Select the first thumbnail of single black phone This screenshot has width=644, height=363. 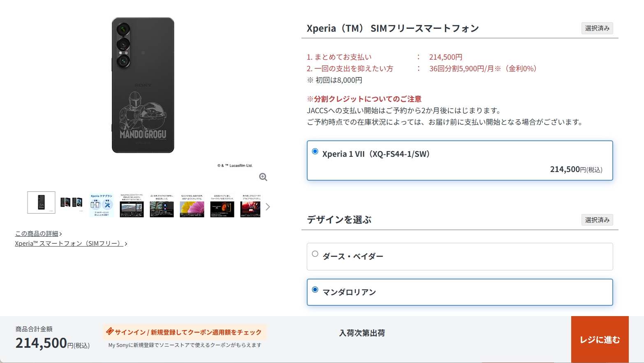tap(41, 202)
